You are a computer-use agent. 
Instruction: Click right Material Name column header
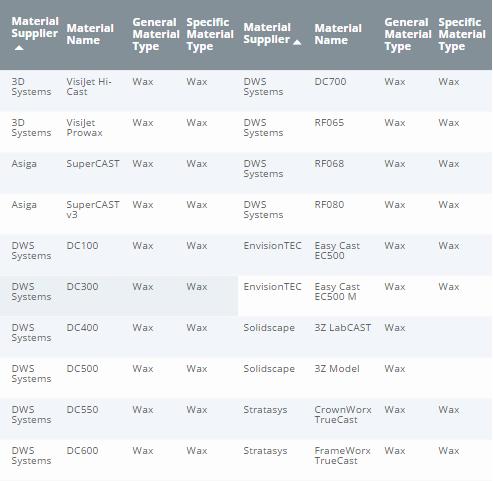[338, 34]
